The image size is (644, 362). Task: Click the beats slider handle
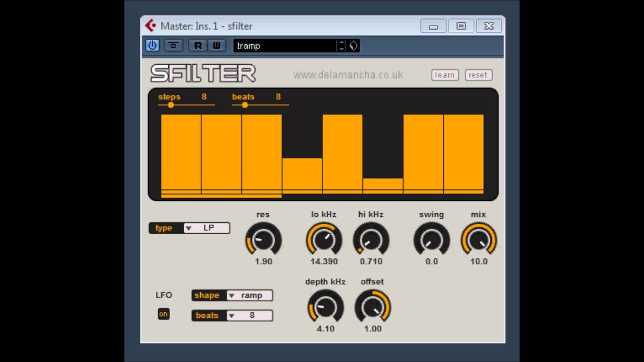245,105
